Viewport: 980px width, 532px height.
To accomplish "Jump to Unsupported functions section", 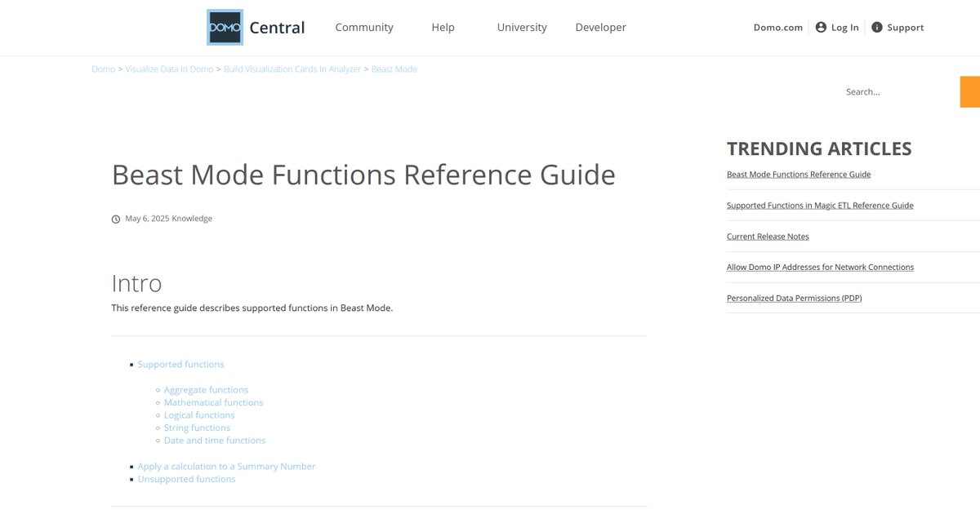I will (x=186, y=479).
